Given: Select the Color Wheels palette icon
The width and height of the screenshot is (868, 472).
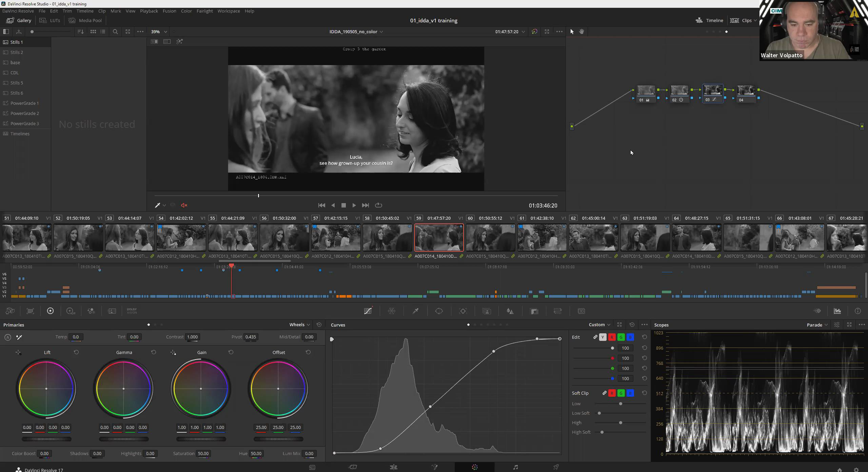Looking at the screenshot, I should click(x=50, y=311).
